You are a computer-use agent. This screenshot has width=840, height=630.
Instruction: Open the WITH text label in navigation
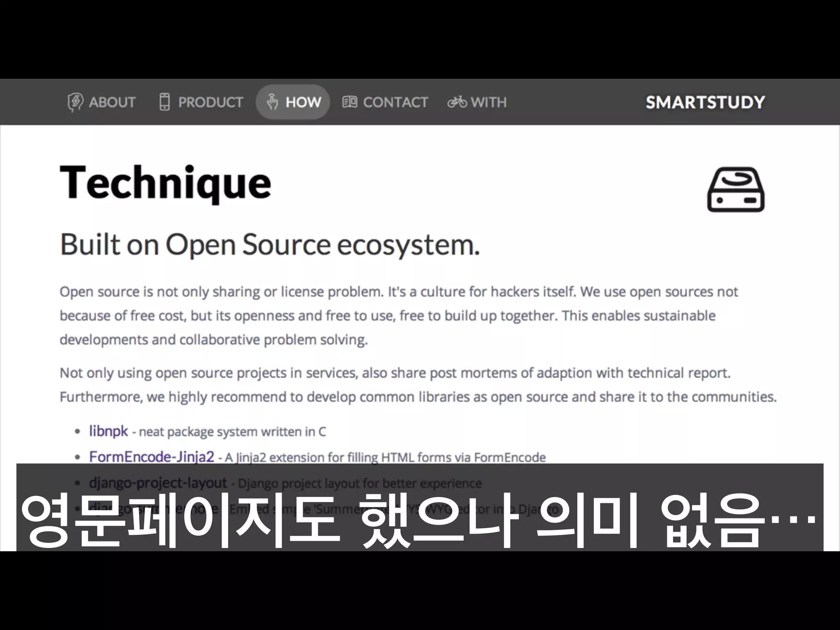pyautogui.click(x=488, y=102)
